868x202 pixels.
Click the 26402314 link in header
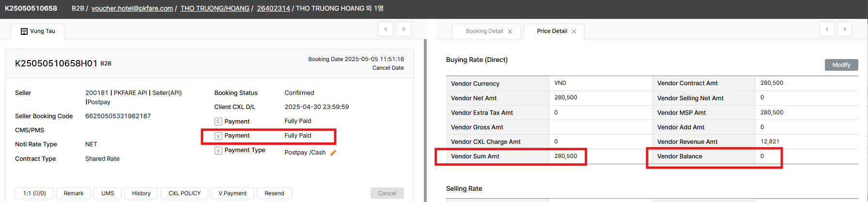(274, 9)
